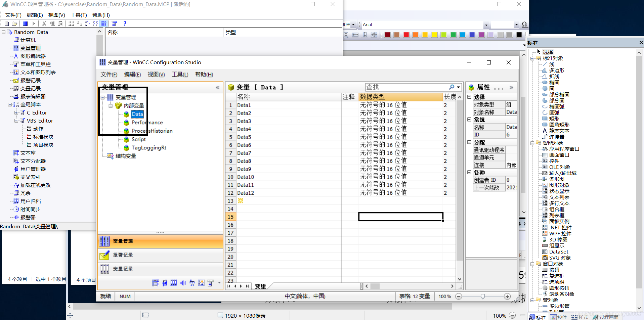
Task: Collapse 变量管理 root node in tag tree
Action: click(103, 97)
